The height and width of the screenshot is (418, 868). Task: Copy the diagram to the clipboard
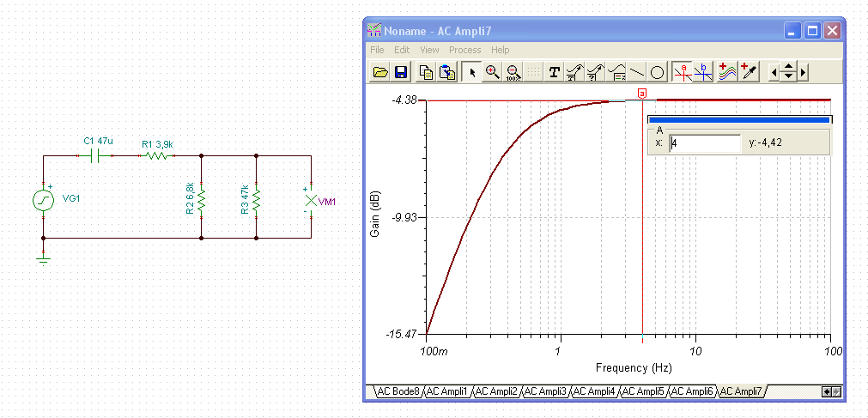tap(426, 72)
